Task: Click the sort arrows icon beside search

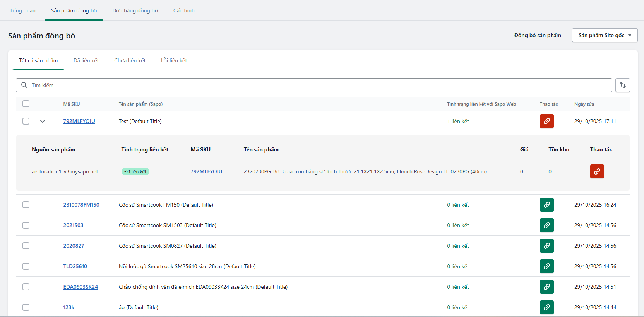Action: [622, 85]
